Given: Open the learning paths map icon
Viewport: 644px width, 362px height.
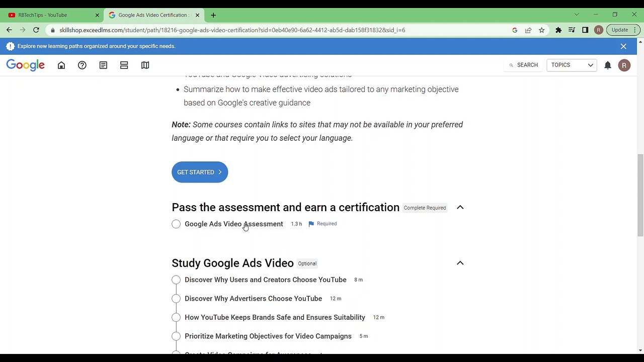Looking at the screenshot, I should pos(145,65).
